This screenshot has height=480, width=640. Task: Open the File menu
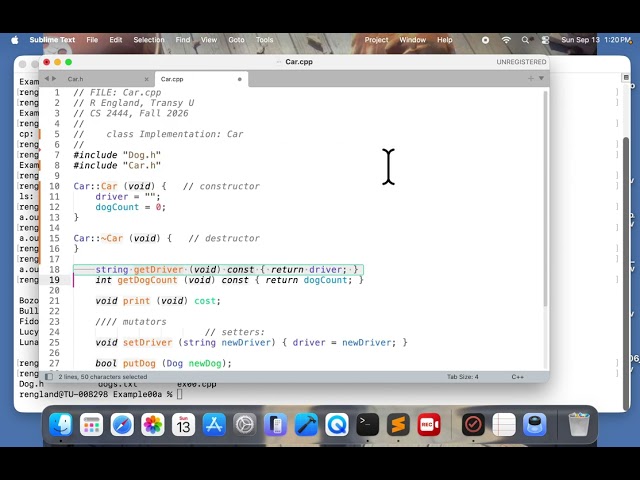[x=92, y=40]
